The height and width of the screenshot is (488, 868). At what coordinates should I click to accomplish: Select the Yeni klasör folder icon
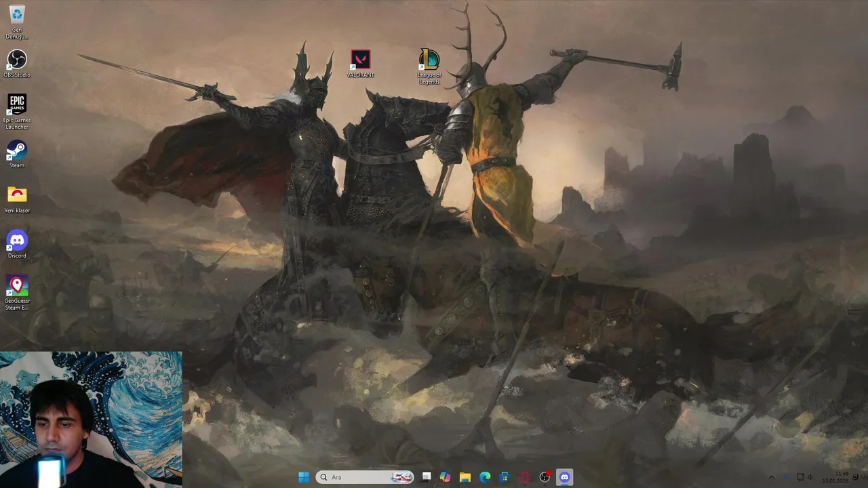[17, 200]
